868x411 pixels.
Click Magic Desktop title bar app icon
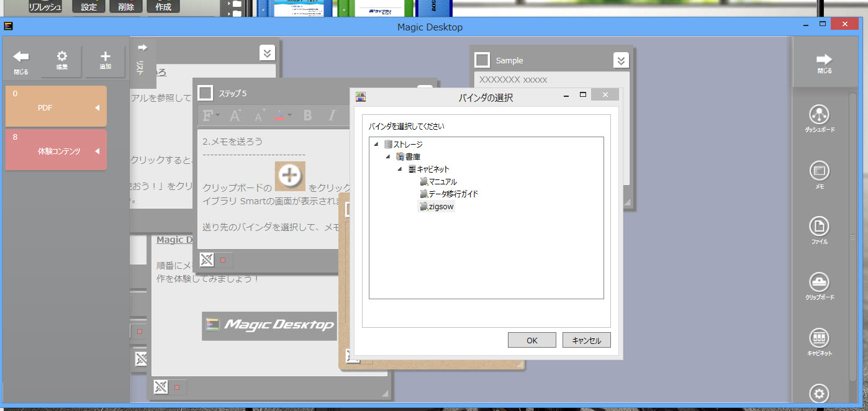click(x=9, y=27)
